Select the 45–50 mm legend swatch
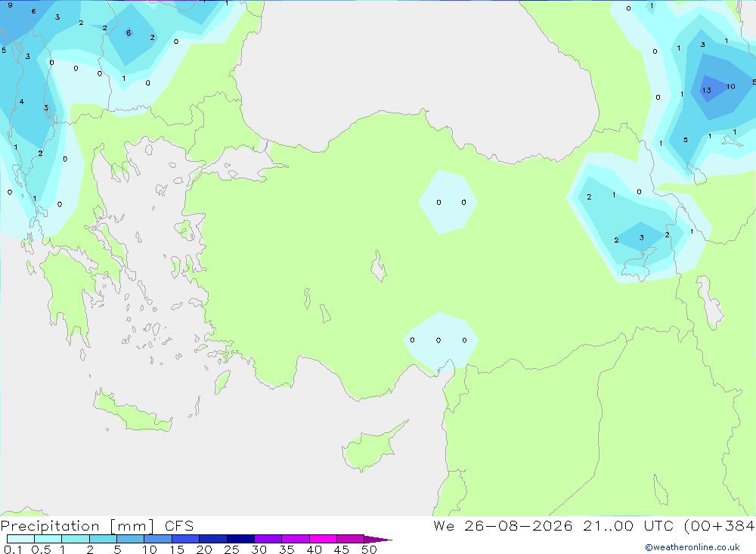The width and height of the screenshot is (756, 554). click(x=351, y=539)
